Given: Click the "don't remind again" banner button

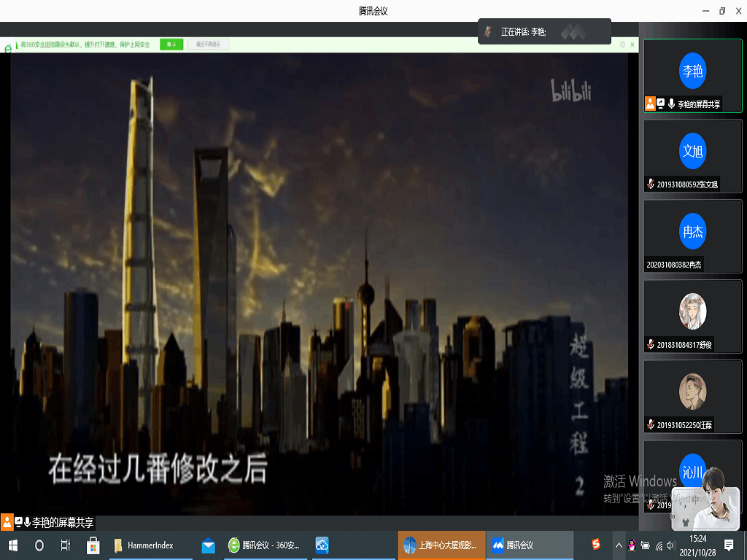Looking at the screenshot, I should click(x=208, y=44).
